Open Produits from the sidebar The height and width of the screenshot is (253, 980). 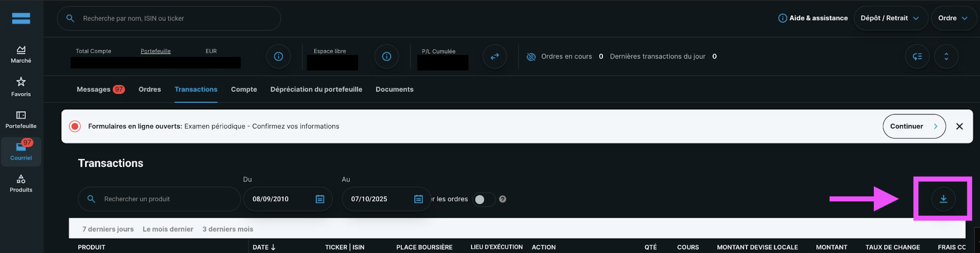point(21,183)
